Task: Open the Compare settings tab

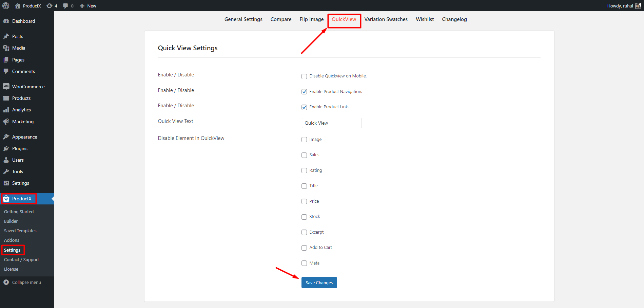Action: 281,19
